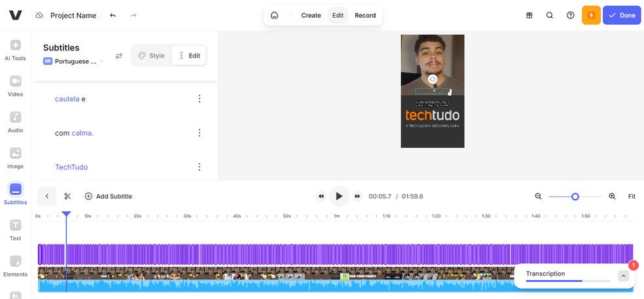Open Elements panel in sidebar
The width and height of the screenshot is (644, 299).
15,266
